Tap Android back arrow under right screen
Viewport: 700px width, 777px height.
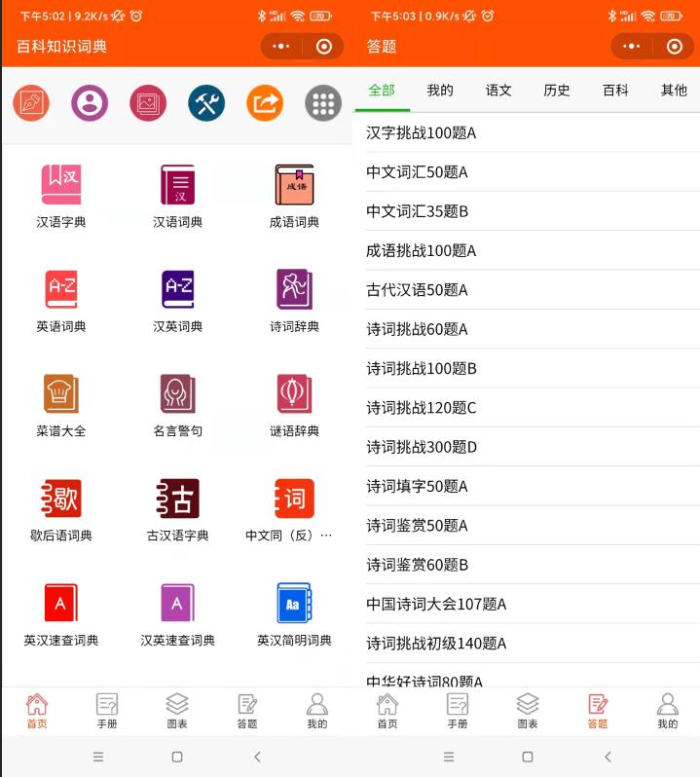pyautogui.click(x=608, y=757)
